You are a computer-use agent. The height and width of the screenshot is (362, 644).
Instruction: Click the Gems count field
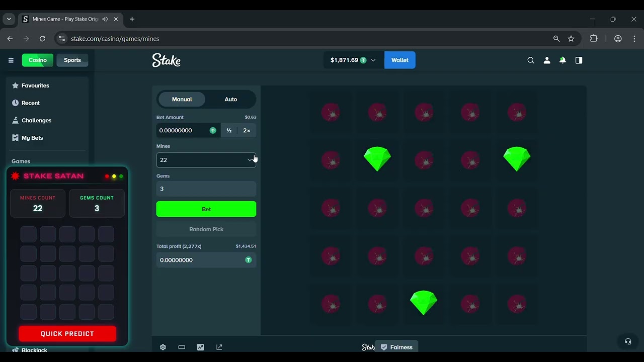(206, 189)
